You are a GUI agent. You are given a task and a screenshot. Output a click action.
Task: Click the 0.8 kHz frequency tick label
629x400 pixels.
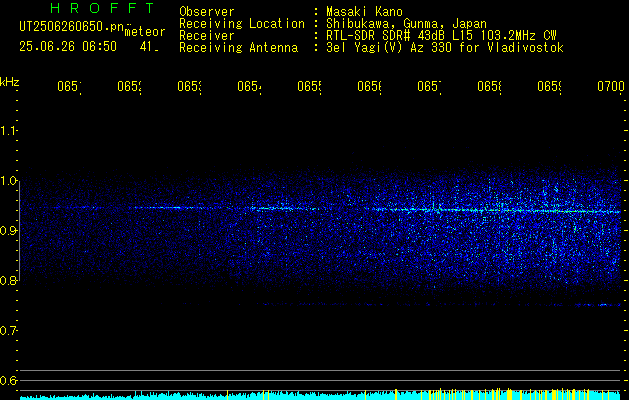(8, 280)
